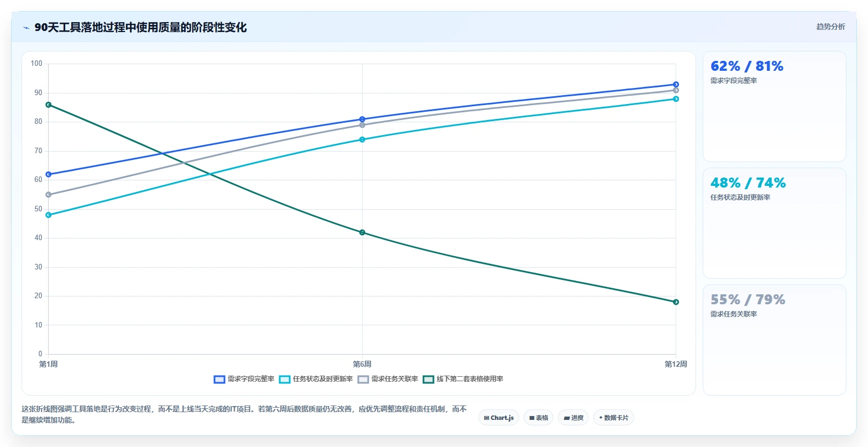Click the 数据卡片 tag button

tap(614, 418)
